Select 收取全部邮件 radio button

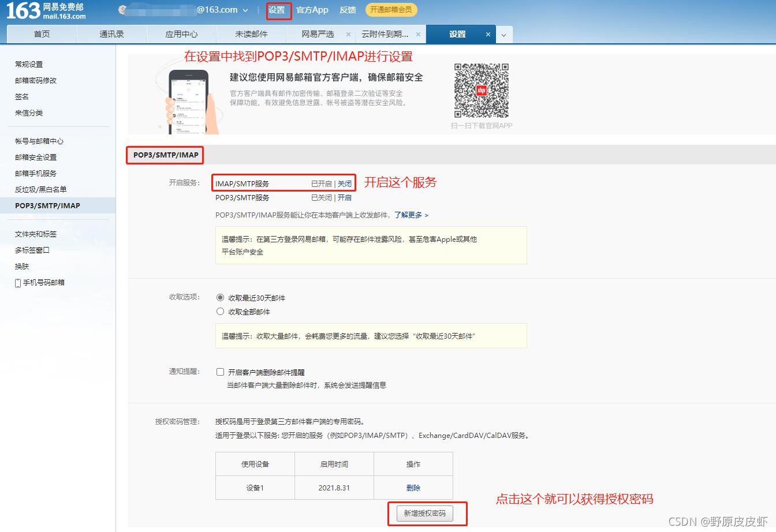tap(220, 312)
